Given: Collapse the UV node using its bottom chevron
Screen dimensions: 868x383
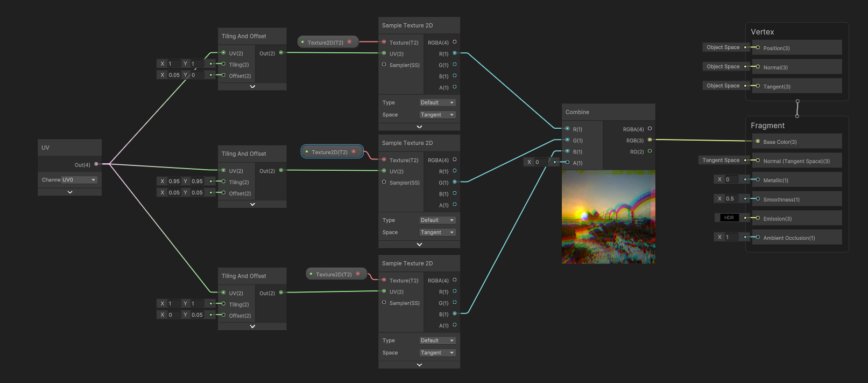Looking at the screenshot, I should click(x=69, y=192).
